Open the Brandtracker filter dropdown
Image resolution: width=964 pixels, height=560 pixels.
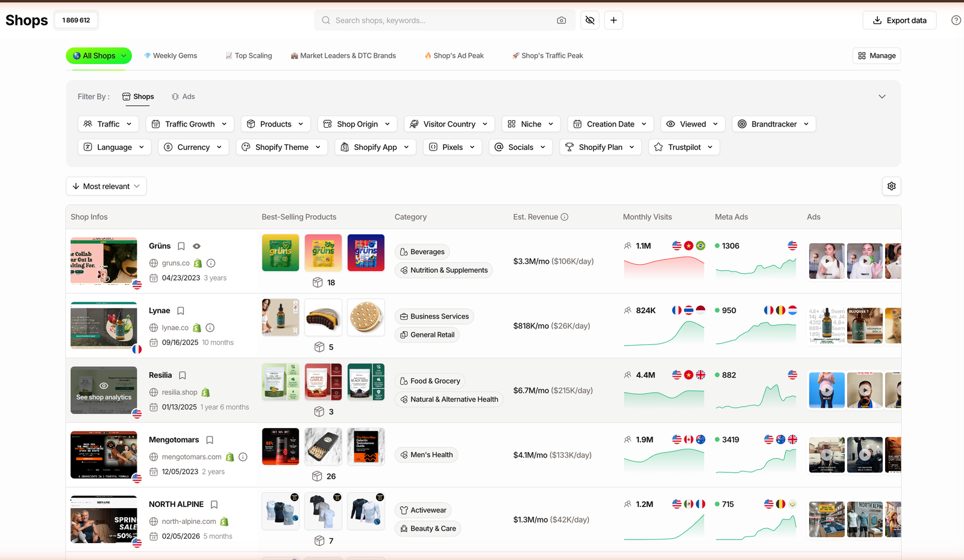click(x=774, y=124)
